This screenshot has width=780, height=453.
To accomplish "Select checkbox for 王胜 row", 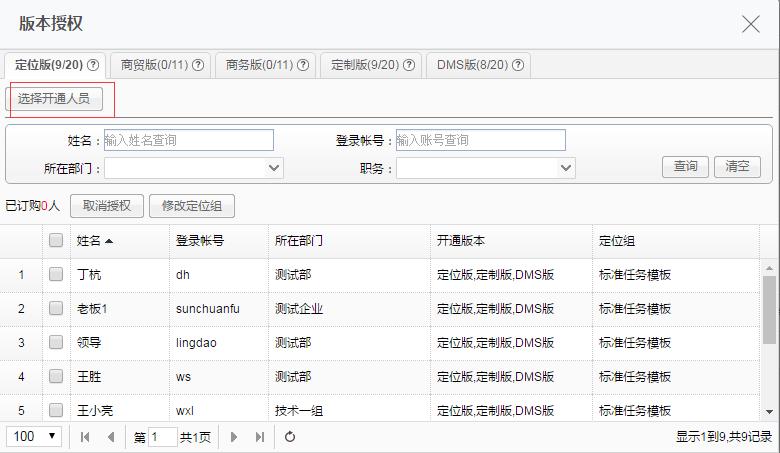I will coord(56,376).
